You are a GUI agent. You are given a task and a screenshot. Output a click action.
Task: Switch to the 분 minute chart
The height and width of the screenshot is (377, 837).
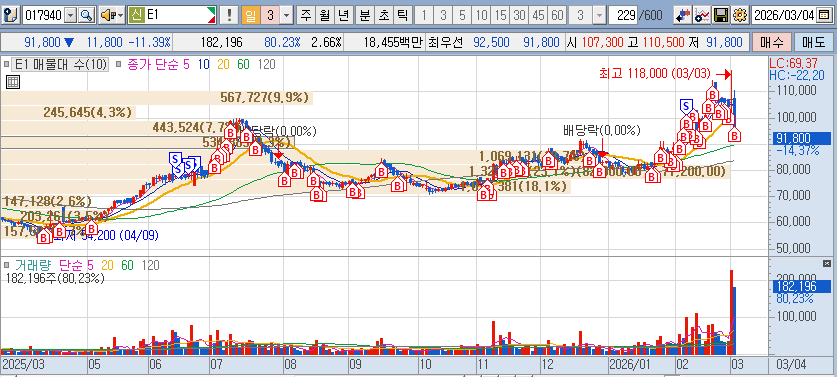coord(365,15)
